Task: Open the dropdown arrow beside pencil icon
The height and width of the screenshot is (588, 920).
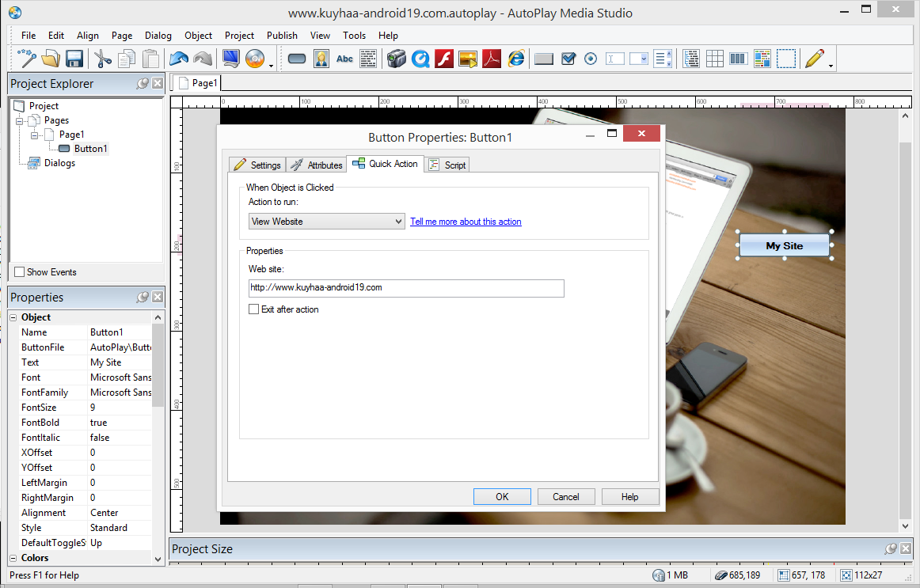Action: [x=831, y=66]
